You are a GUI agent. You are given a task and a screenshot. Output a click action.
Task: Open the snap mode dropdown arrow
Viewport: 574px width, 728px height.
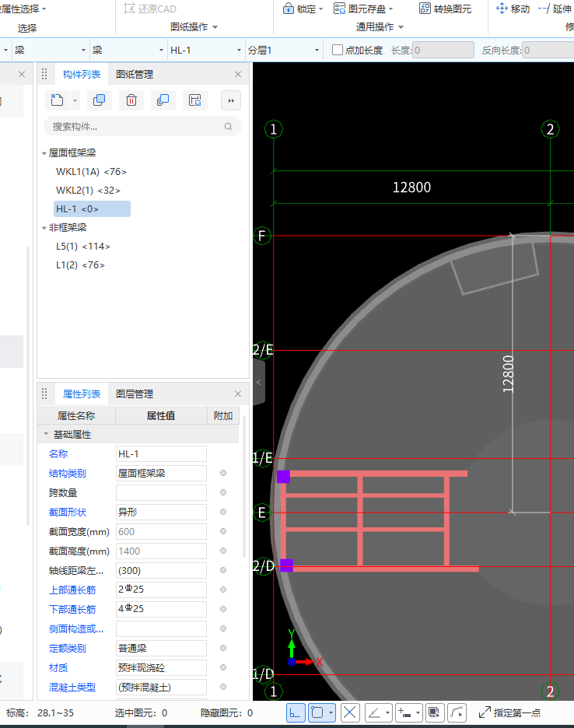[x=331, y=712]
